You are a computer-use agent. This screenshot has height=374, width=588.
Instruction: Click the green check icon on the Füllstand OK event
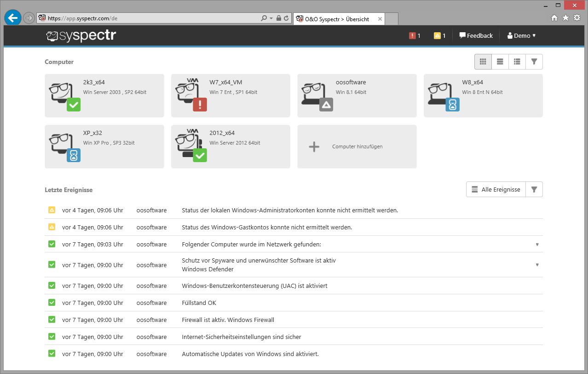click(52, 303)
